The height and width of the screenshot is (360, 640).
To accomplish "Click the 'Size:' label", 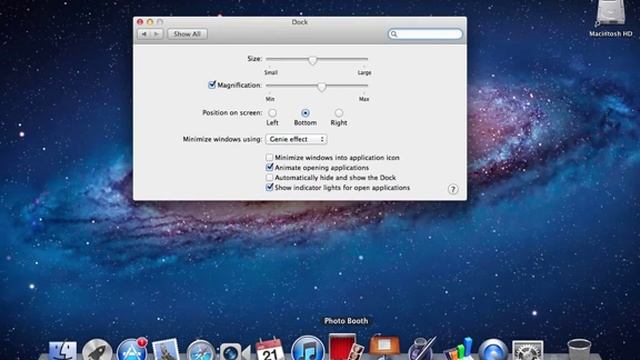I will [x=255, y=59].
